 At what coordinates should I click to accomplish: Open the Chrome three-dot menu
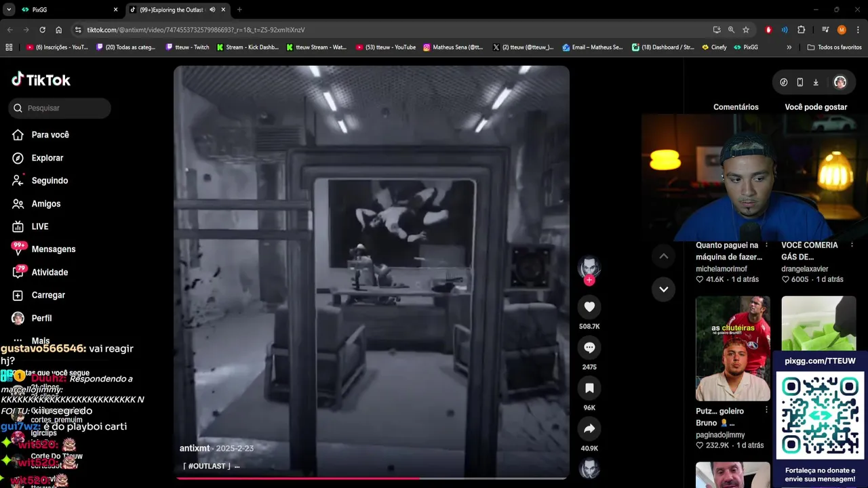(x=858, y=30)
